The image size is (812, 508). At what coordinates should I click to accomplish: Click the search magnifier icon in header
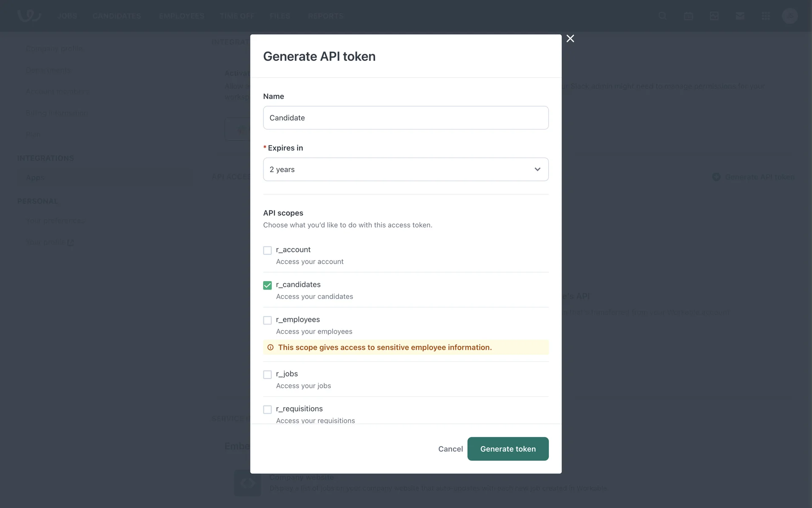point(662,16)
